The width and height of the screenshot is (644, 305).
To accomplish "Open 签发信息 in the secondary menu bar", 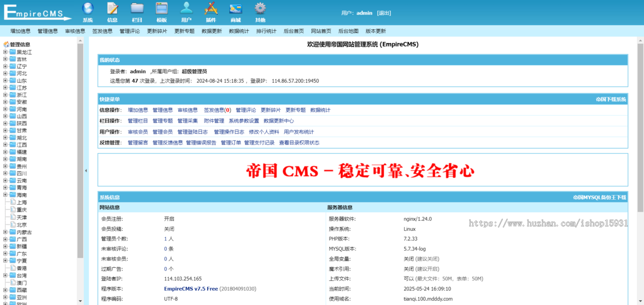I will pos(103,31).
